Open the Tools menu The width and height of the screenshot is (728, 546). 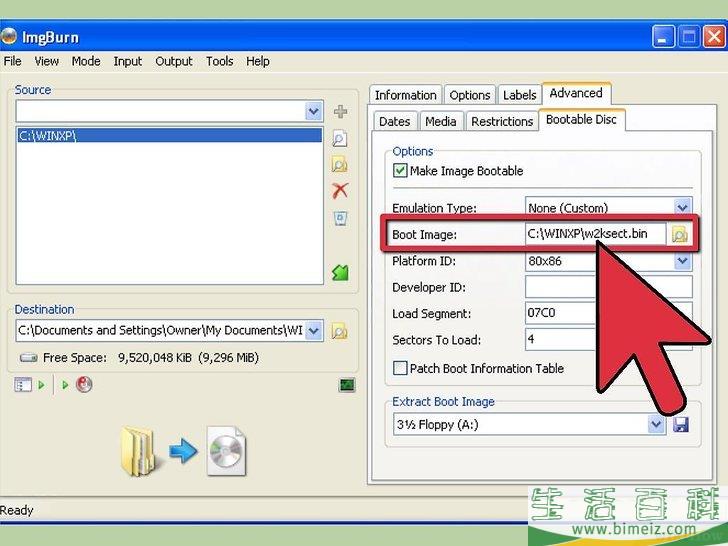click(219, 61)
